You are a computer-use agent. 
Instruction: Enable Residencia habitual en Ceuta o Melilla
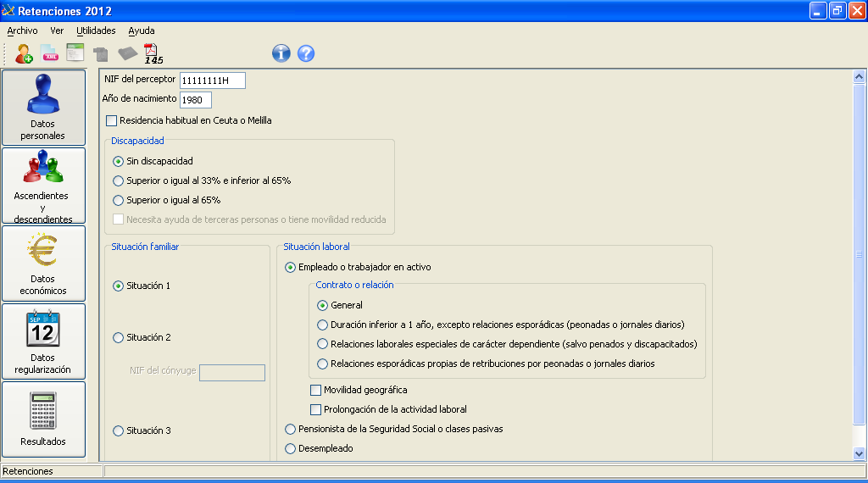coord(112,120)
